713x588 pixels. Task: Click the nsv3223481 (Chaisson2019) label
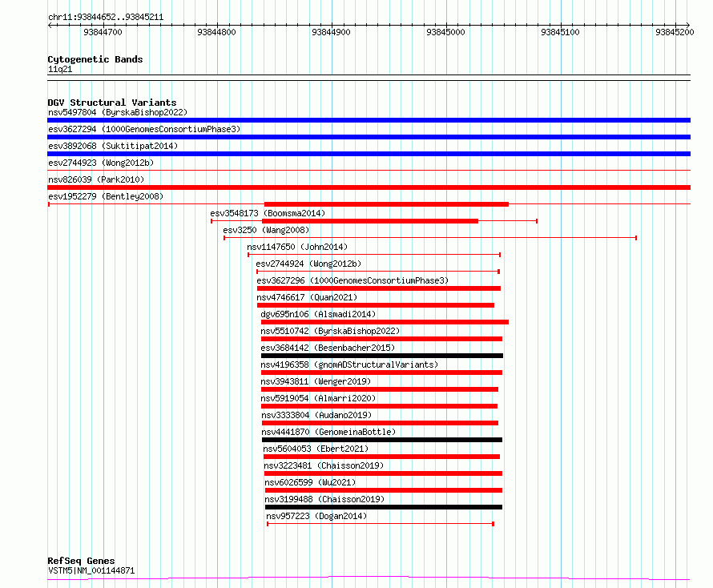click(x=324, y=465)
